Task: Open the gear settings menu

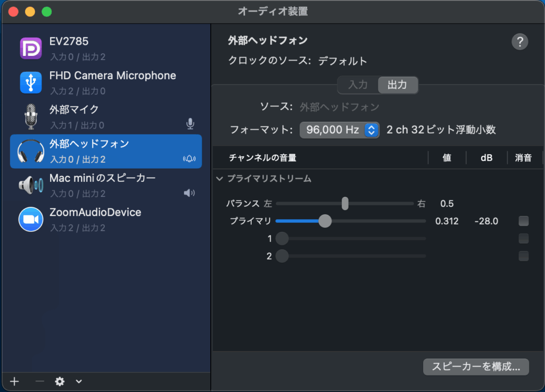Action: click(60, 381)
